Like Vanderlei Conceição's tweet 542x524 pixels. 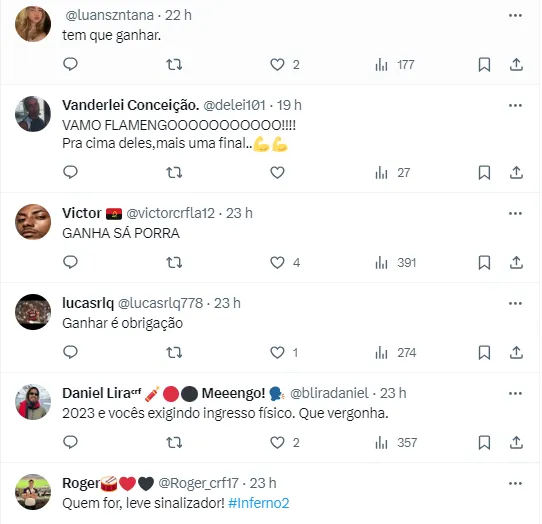point(277,172)
